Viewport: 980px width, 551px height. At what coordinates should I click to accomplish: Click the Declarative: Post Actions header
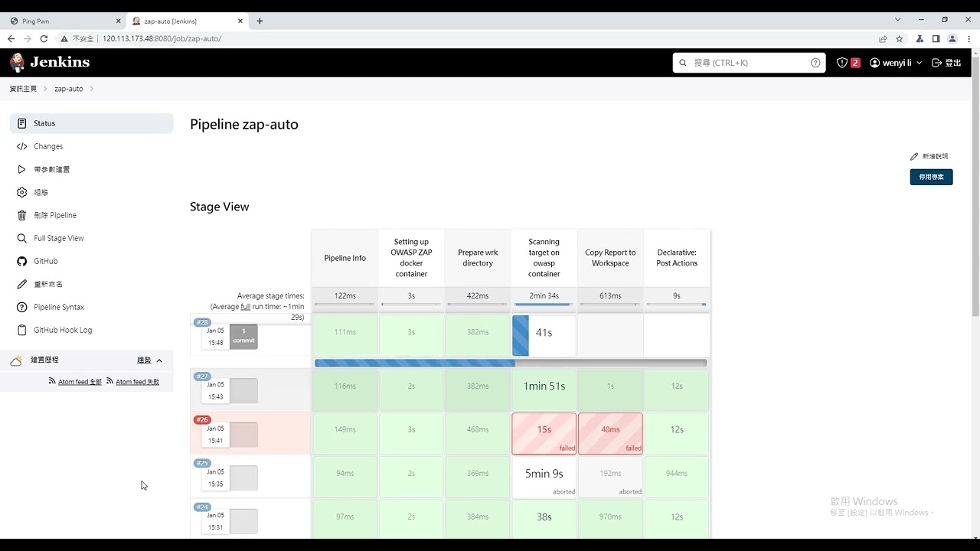point(677,258)
